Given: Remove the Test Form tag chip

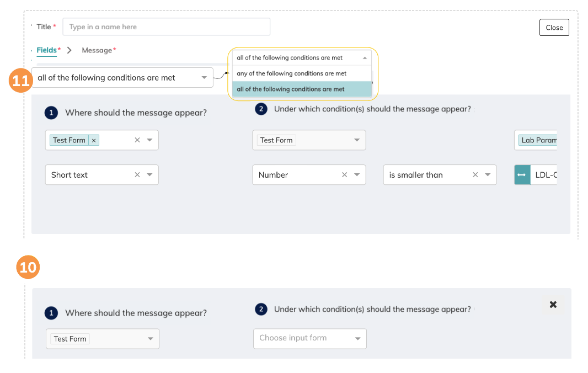Looking at the screenshot, I should tap(94, 140).
